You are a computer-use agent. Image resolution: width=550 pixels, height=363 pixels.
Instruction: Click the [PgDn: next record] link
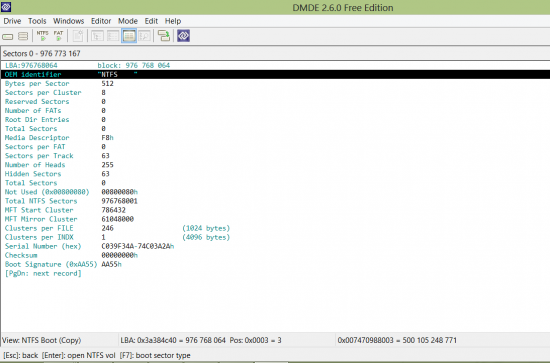(x=43, y=274)
